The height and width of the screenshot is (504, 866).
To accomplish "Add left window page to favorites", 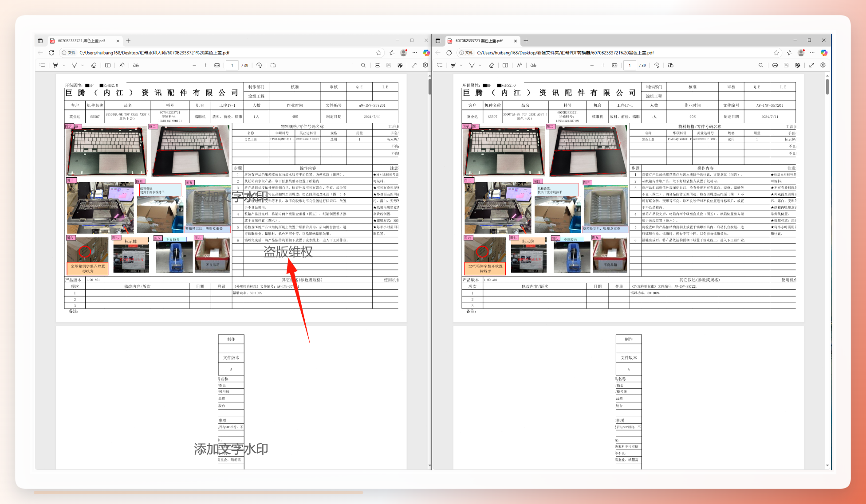I will 378,53.
